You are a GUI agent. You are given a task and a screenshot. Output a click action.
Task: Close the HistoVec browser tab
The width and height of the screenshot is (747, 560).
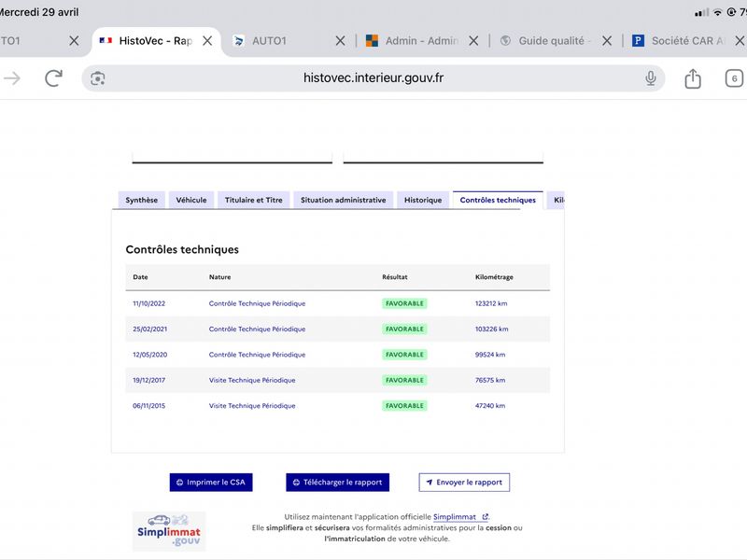207,41
